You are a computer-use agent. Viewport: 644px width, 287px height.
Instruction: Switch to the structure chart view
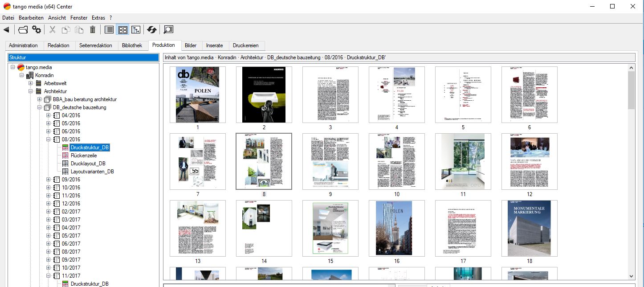[x=136, y=30]
